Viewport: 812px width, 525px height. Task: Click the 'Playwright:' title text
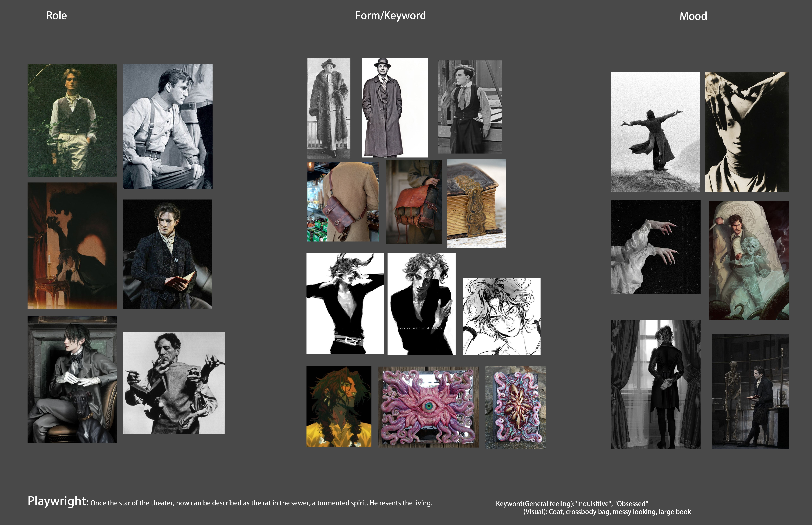point(58,501)
